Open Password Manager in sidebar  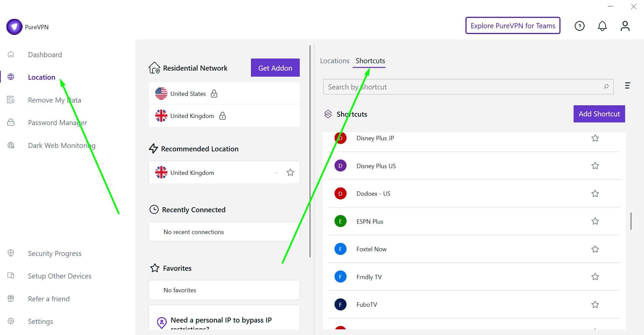point(57,122)
